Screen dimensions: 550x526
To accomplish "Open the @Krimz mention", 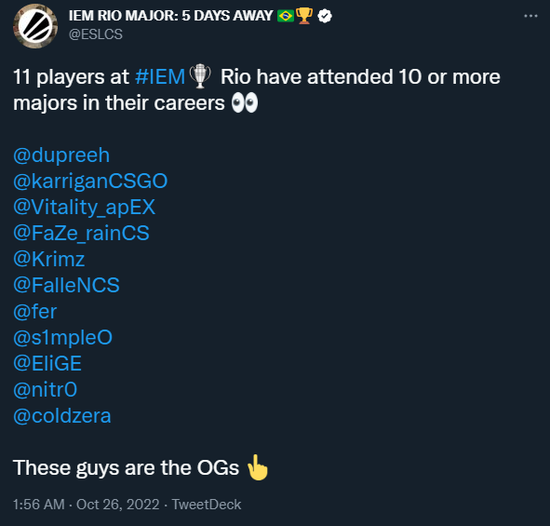I will 49,259.
